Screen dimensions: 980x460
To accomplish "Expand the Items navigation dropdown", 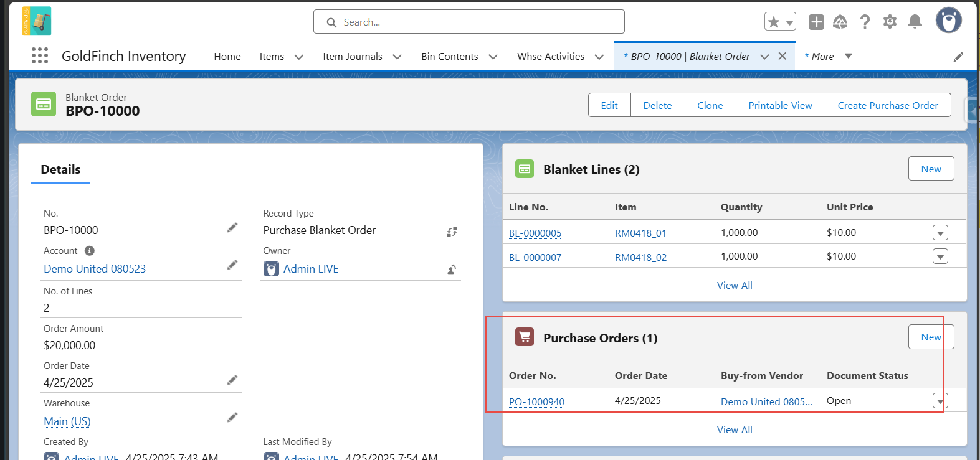I will (299, 57).
